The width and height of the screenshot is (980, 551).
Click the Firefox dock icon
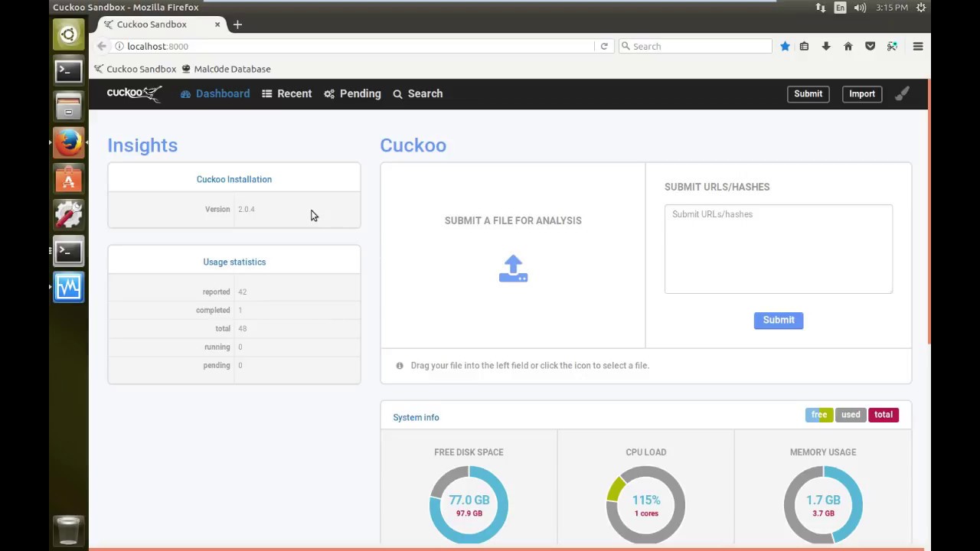coord(68,142)
